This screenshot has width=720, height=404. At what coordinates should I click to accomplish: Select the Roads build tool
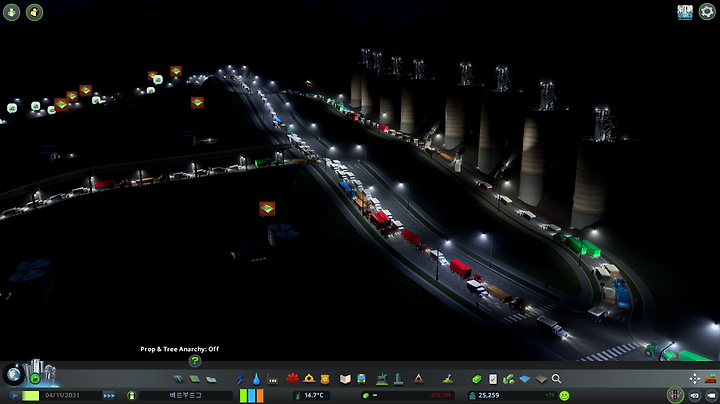coord(178,379)
